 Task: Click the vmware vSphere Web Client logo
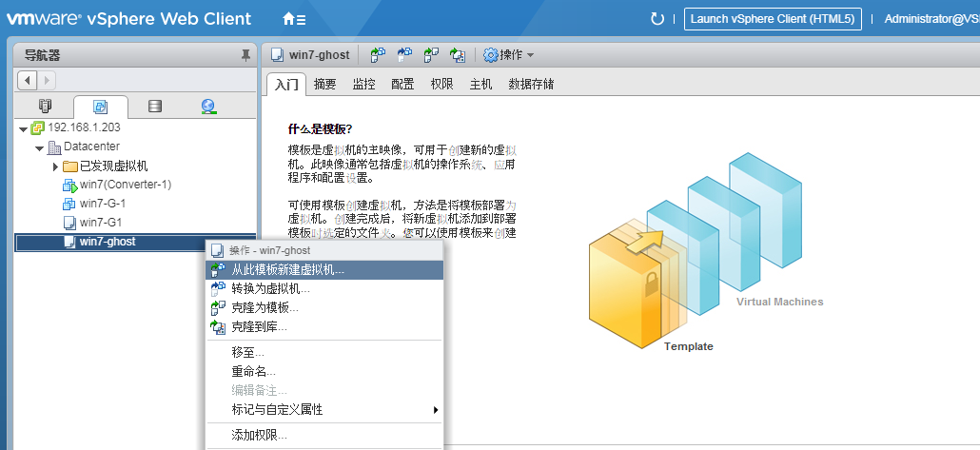click(128, 19)
